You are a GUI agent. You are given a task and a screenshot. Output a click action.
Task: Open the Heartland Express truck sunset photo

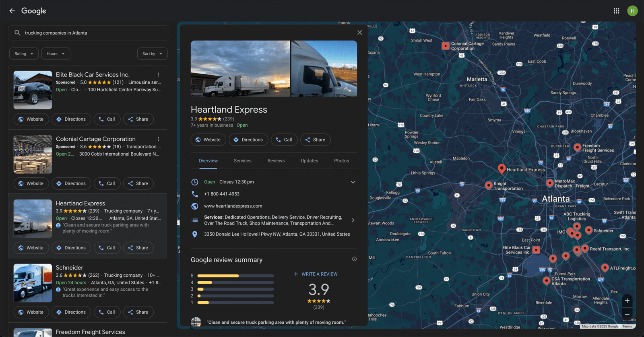click(x=240, y=69)
